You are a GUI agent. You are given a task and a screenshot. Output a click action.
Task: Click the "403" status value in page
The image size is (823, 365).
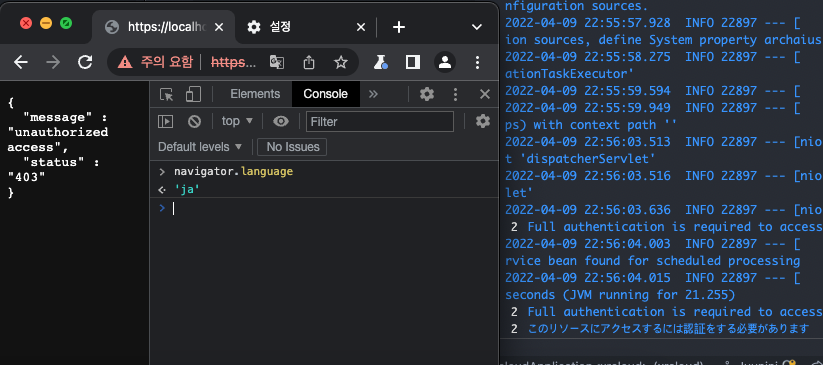27,178
